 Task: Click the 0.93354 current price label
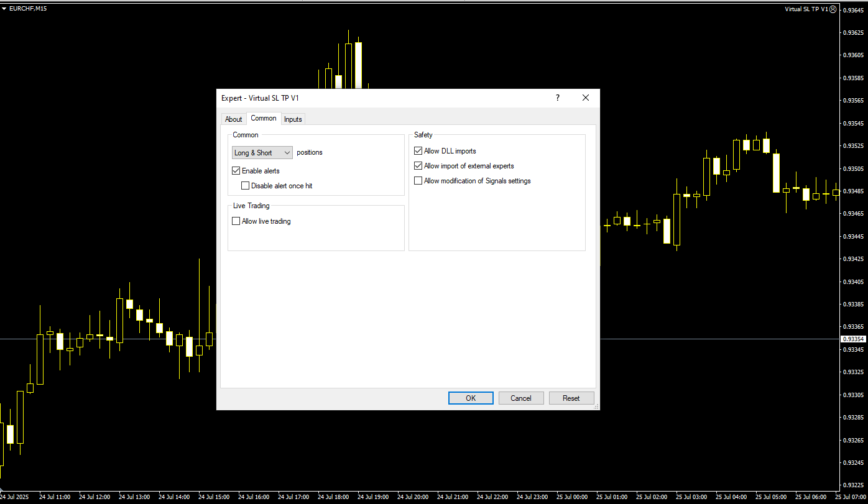point(852,339)
